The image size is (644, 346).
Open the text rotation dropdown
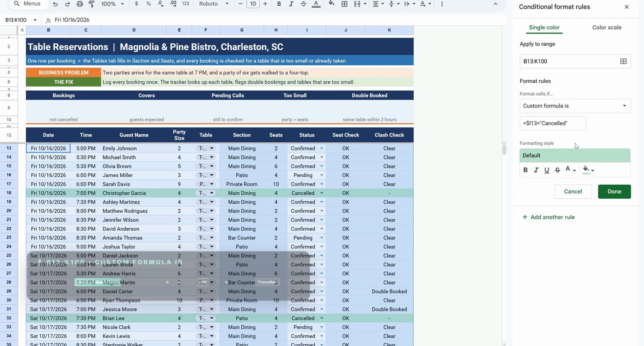pyautogui.click(x=425, y=4)
